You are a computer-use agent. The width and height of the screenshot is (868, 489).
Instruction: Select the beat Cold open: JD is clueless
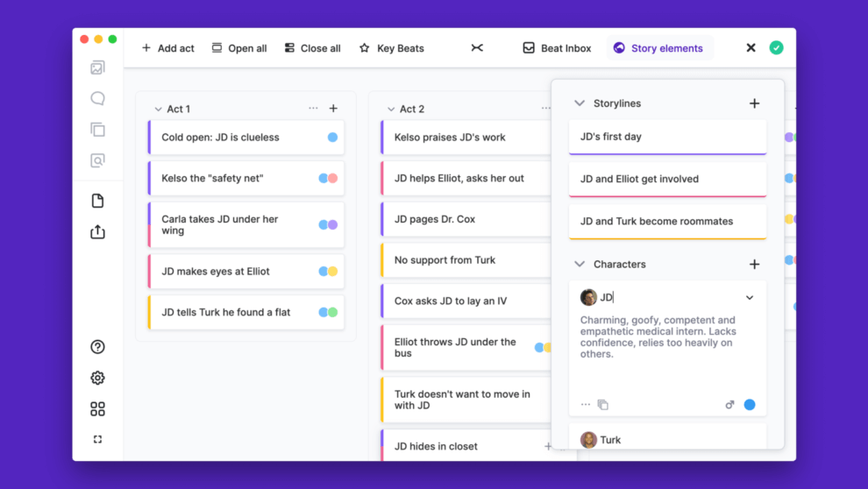pyautogui.click(x=245, y=138)
